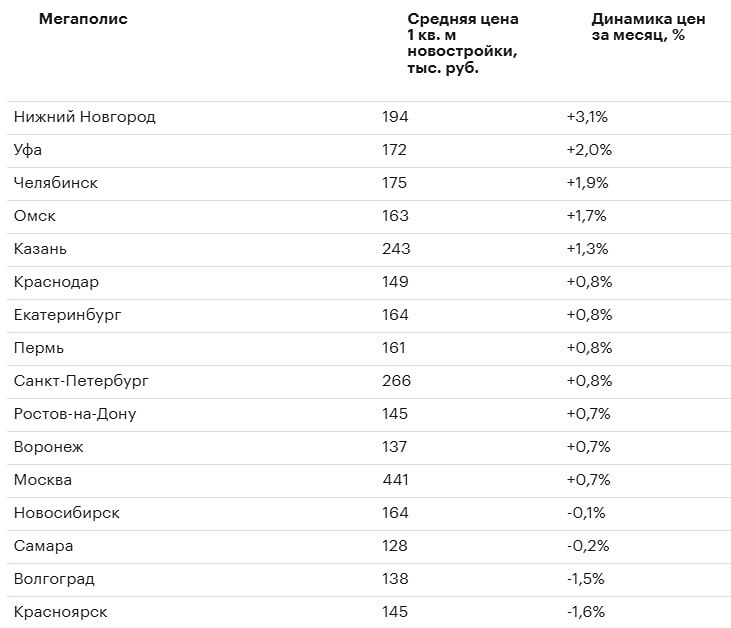Click Новосибирск in the city column
The image size is (731, 628).
click(67, 513)
